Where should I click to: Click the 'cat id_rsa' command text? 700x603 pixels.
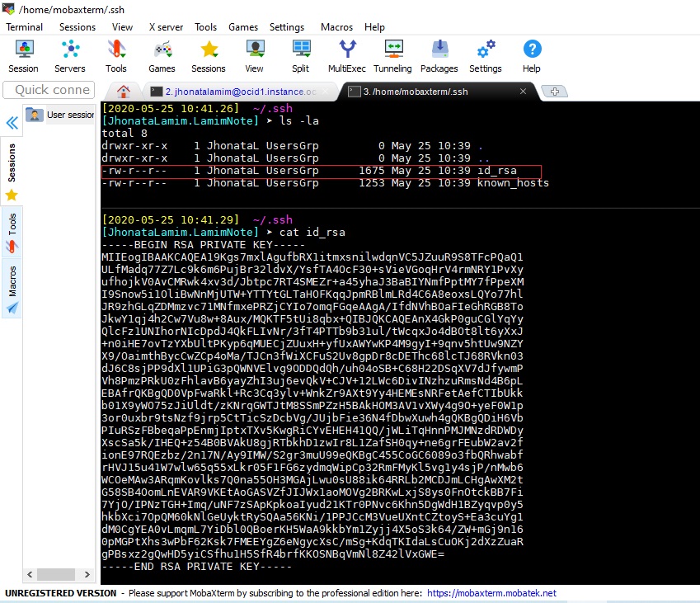pos(312,233)
